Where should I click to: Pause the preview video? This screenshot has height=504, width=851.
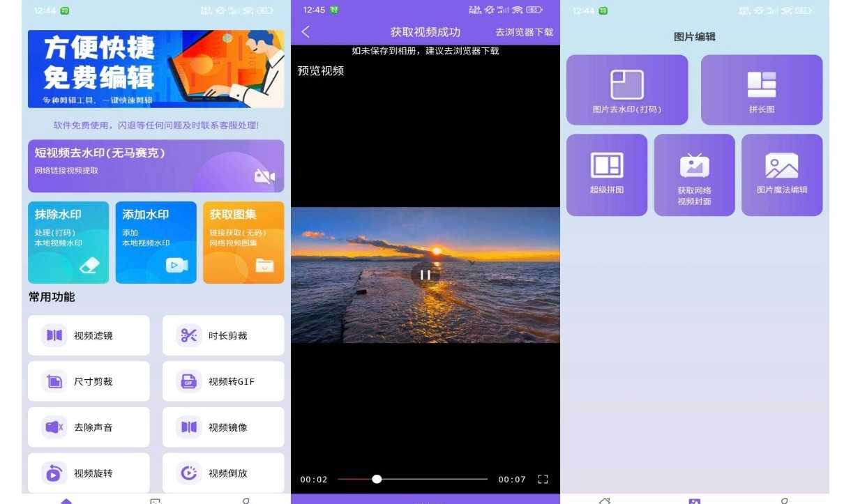click(425, 275)
